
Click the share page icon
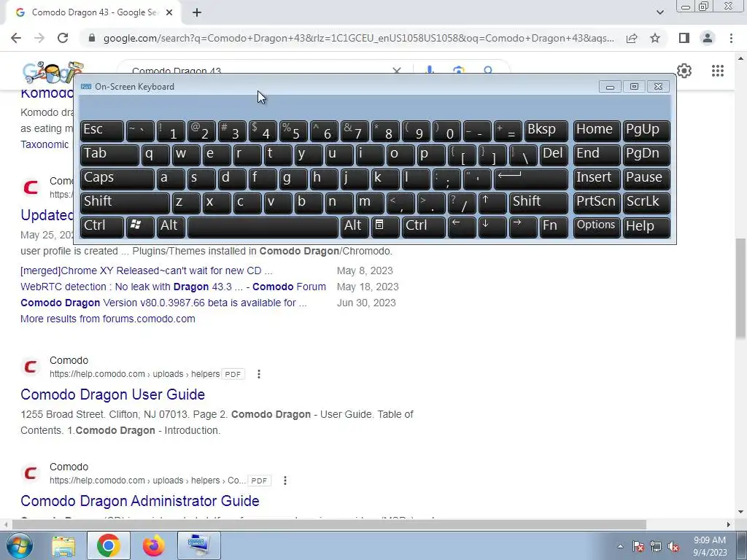coord(632,38)
